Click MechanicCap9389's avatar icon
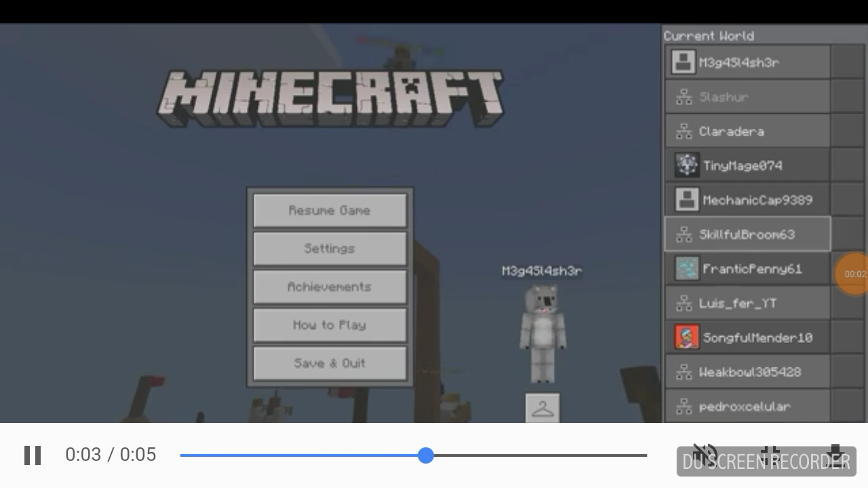868x488 pixels. pyautogui.click(x=687, y=200)
